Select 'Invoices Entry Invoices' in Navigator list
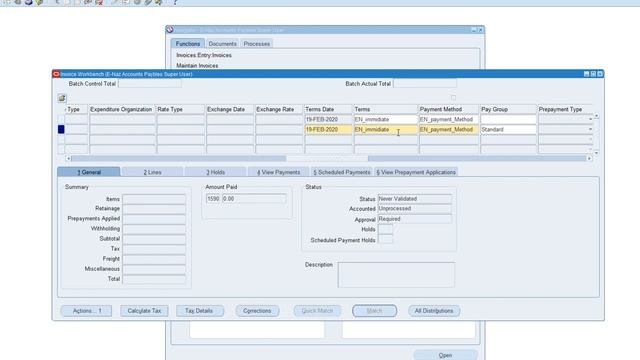Screen dimensions: 640x360 coord(204,55)
